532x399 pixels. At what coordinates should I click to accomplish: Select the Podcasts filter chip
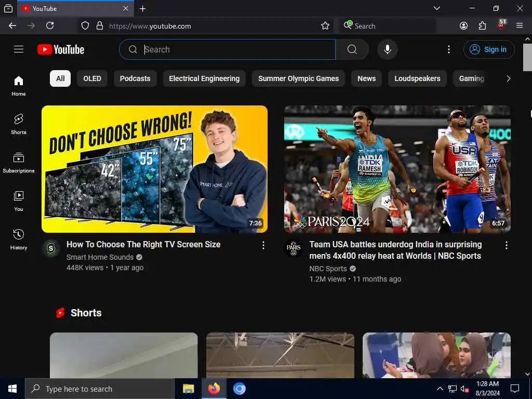pos(135,78)
